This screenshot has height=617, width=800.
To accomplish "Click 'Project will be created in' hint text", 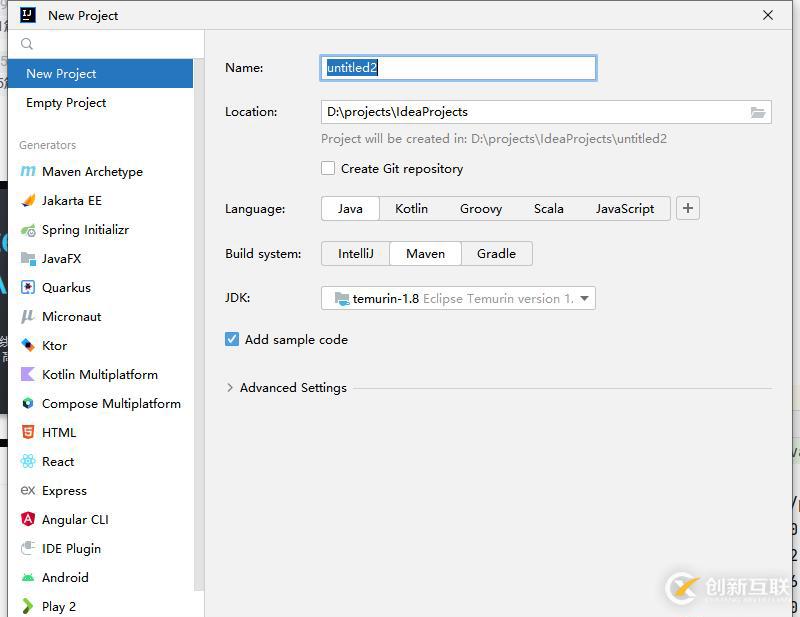I will pyautogui.click(x=494, y=139).
